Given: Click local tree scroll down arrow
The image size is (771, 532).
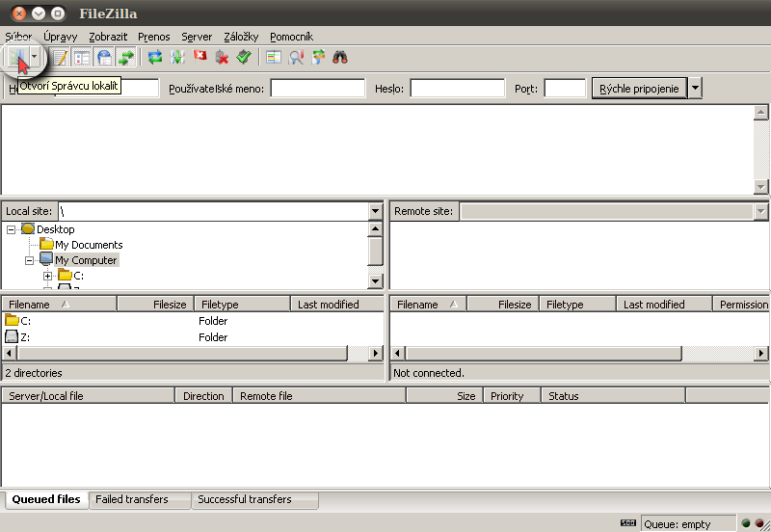Looking at the screenshot, I should tap(375, 280).
